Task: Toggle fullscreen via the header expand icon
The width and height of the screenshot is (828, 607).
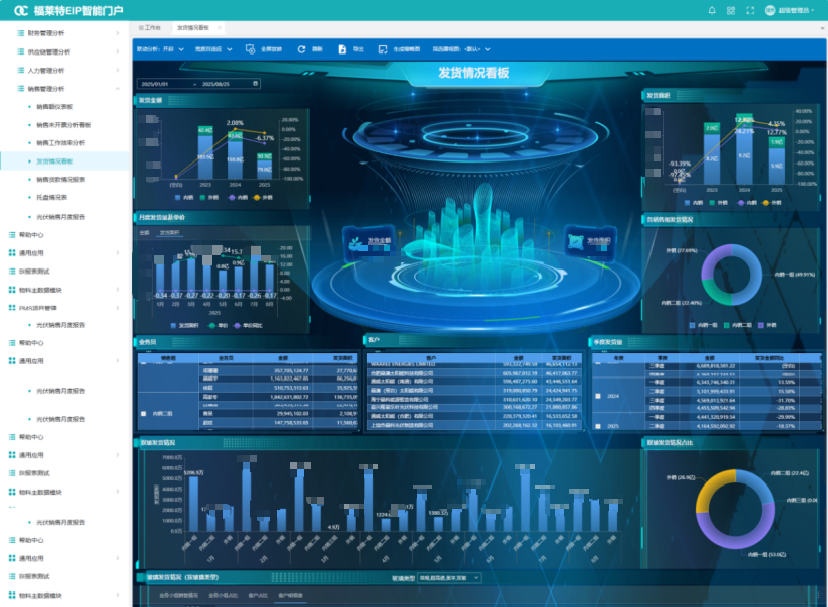Action: click(x=750, y=10)
